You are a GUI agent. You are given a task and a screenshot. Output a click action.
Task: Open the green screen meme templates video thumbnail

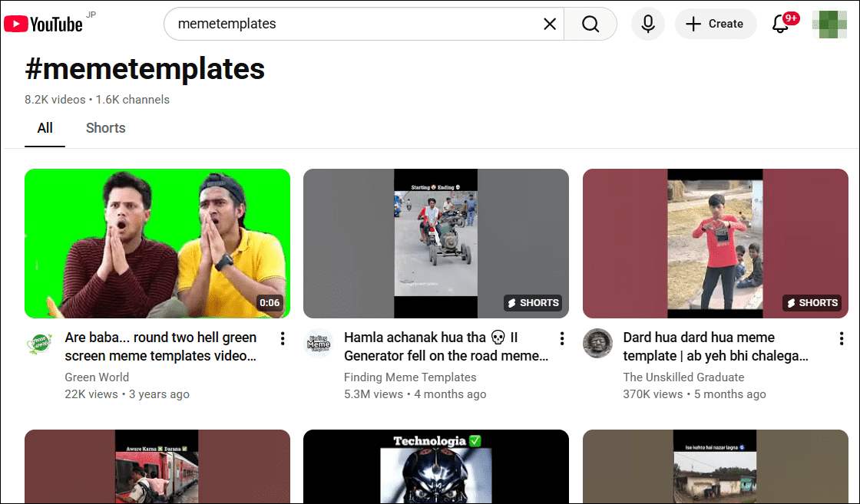pos(157,242)
